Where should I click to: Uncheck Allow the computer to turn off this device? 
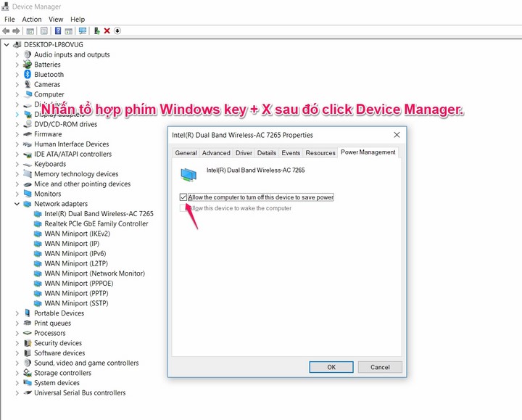click(x=183, y=197)
